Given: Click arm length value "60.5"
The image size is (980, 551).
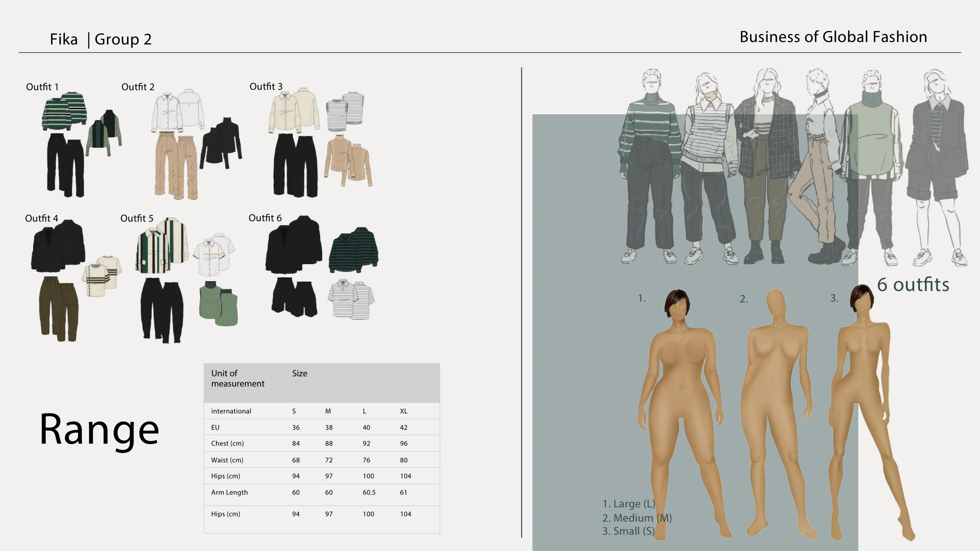Looking at the screenshot, I should [369, 492].
